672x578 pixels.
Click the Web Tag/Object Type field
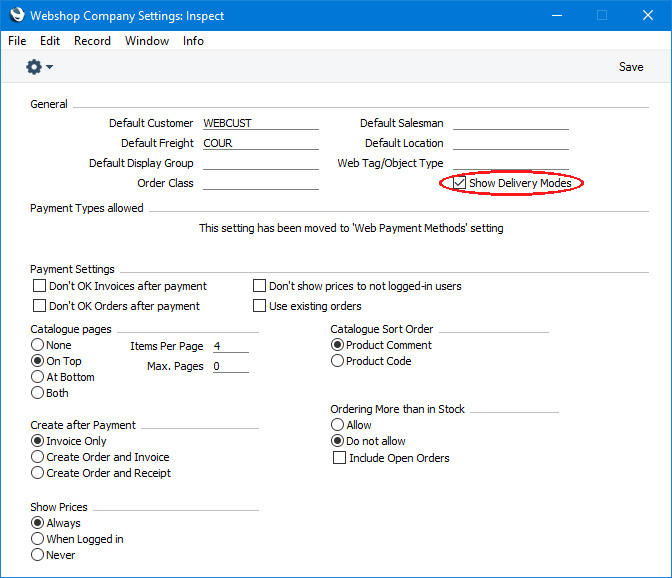511,163
